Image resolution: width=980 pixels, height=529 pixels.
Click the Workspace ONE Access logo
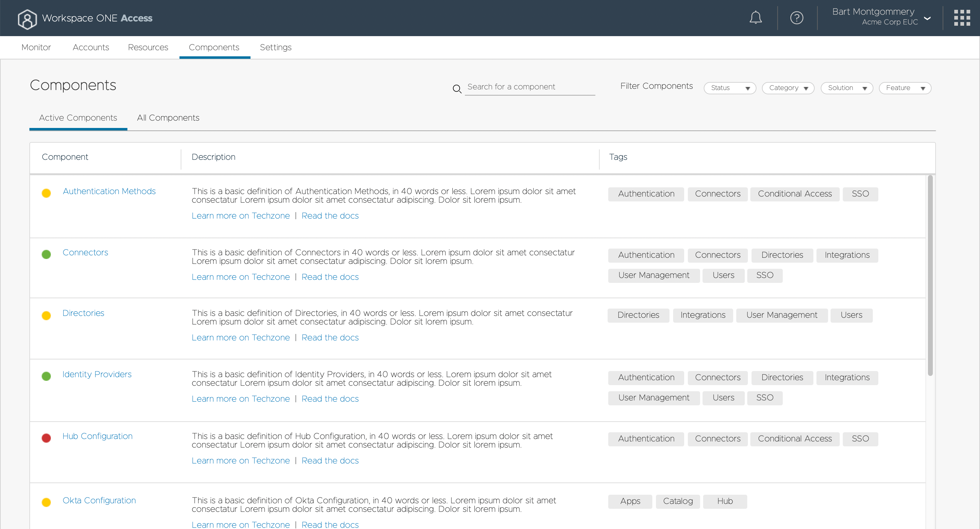pyautogui.click(x=27, y=19)
